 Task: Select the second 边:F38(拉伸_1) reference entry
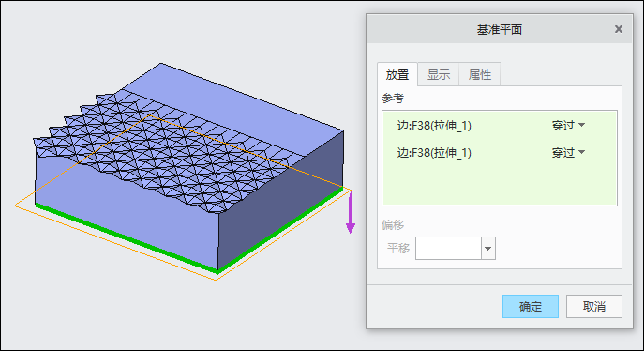click(x=434, y=153)
